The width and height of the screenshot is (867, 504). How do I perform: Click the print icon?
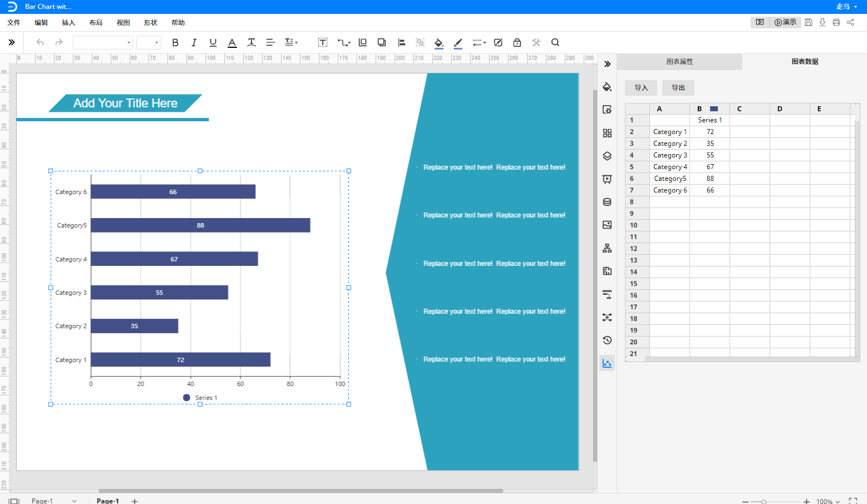click(x=836, y=22)
